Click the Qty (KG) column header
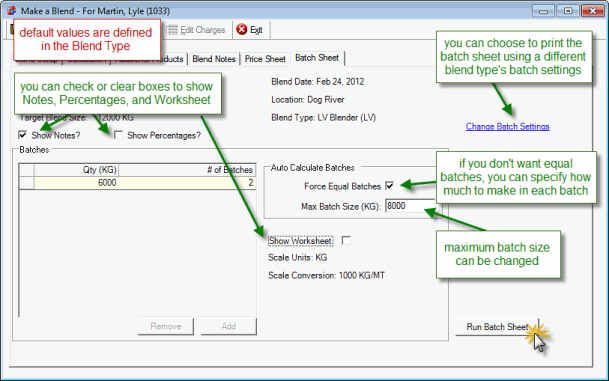 [x=77, y=170]
